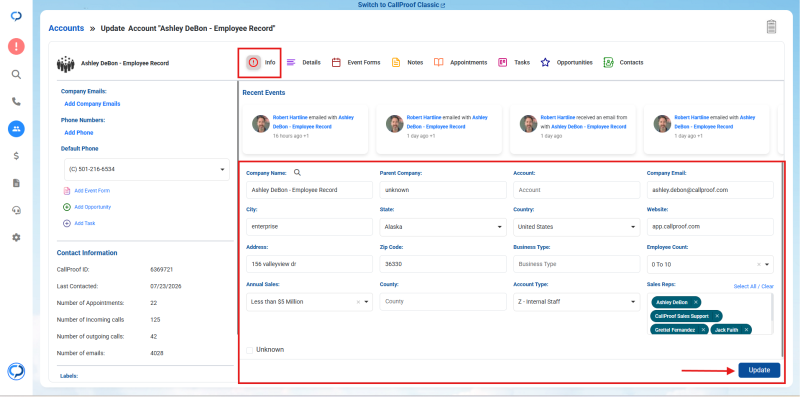The height and width of the screenshot is (397, 800).
Task: Switch to the Info tab
Action: click(262, 62)
